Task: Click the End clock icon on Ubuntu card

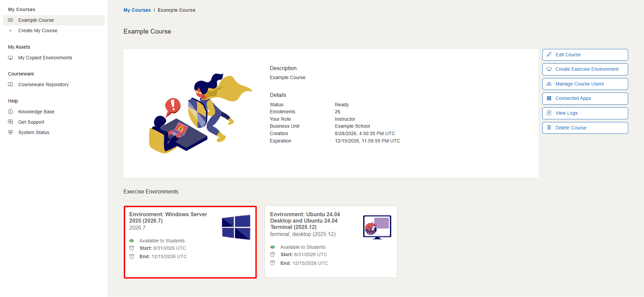Action: coord(273,263)
